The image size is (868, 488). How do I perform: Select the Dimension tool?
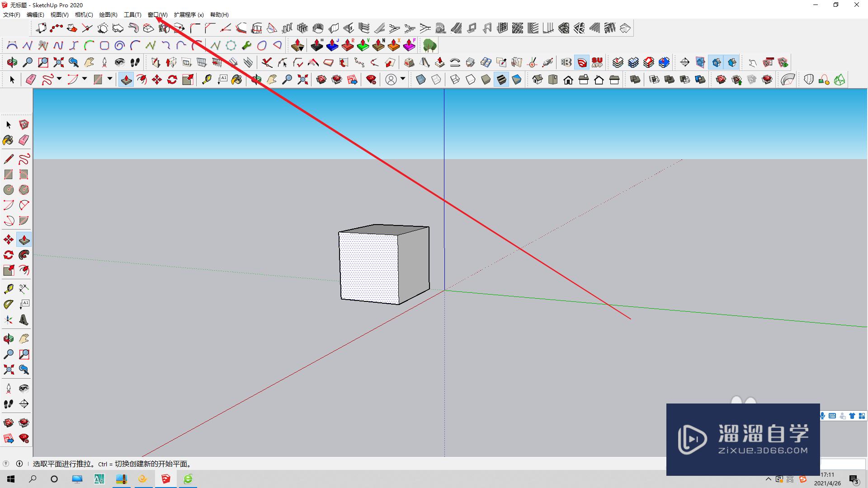pos(24,288)
